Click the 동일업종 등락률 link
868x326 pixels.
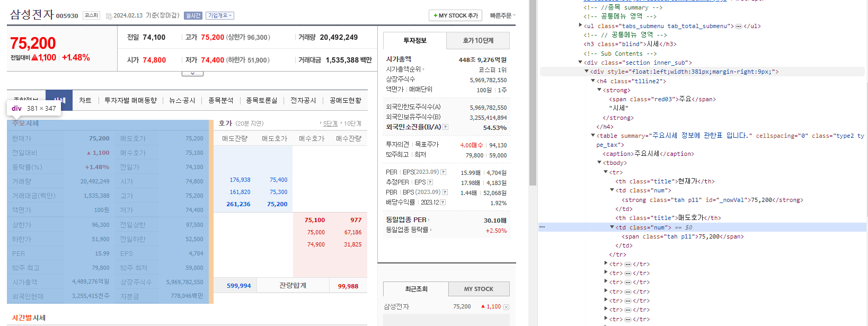pyautogui.click(x=409, y=230)
